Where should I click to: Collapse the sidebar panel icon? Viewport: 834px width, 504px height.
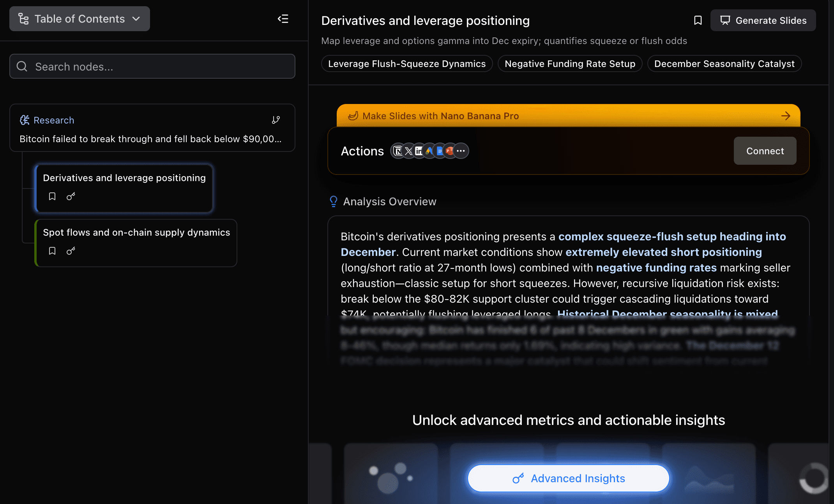coord(283,19)
